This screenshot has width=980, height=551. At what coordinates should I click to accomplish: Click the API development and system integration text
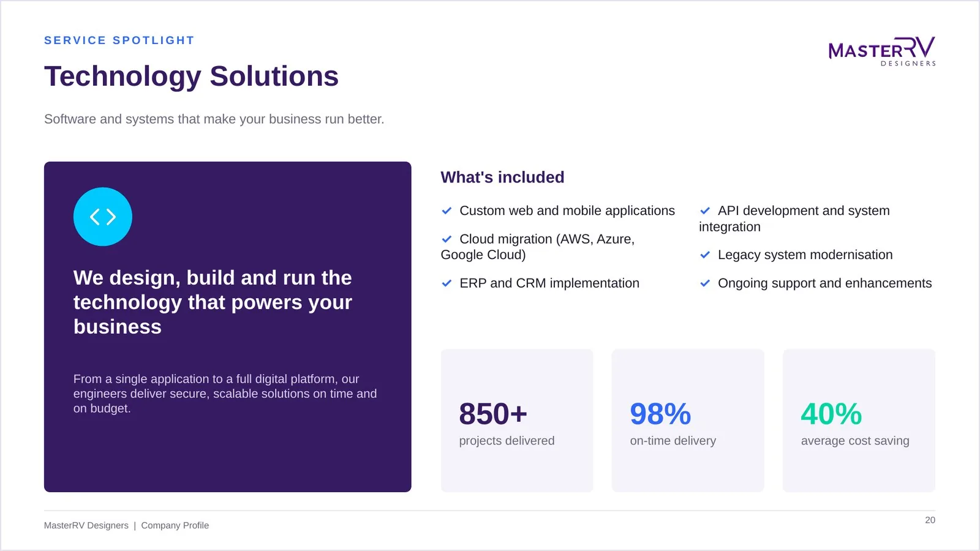[794, 219]
